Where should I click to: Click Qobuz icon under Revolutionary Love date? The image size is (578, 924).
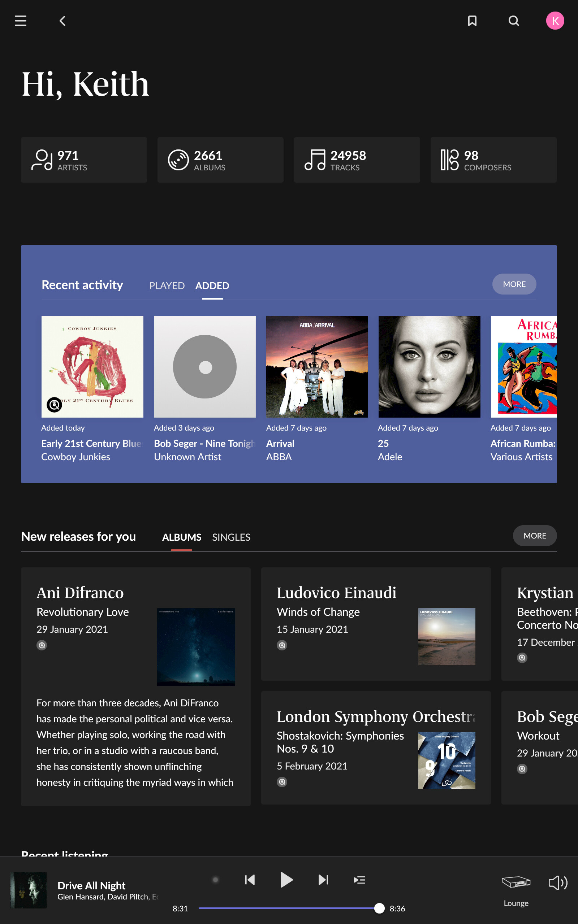[42, 645]
